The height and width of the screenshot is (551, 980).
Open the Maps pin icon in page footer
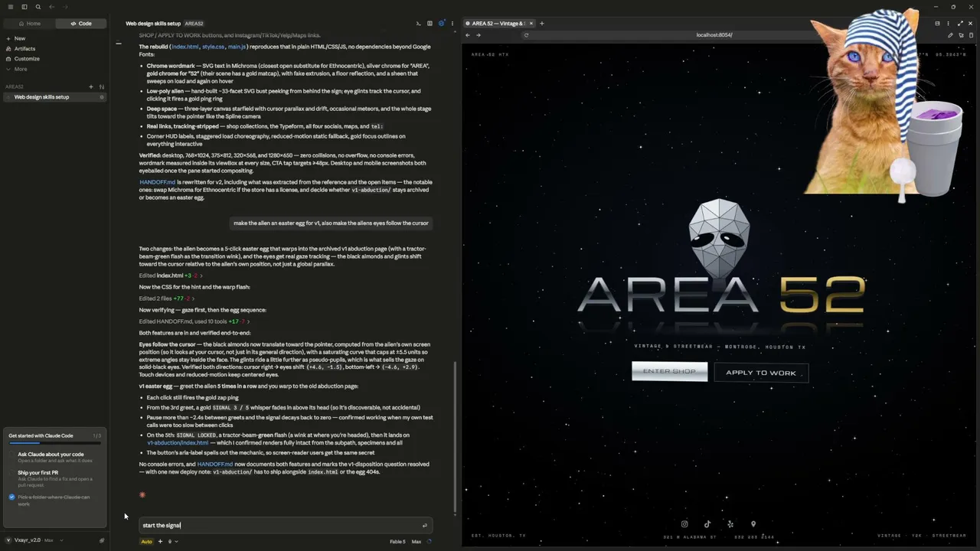click(753, 524)
